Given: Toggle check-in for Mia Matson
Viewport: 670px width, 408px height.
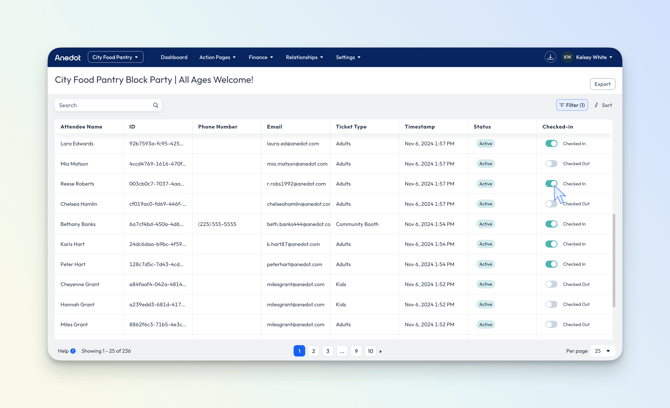Looking at the screenshot, I should (551, 164).
